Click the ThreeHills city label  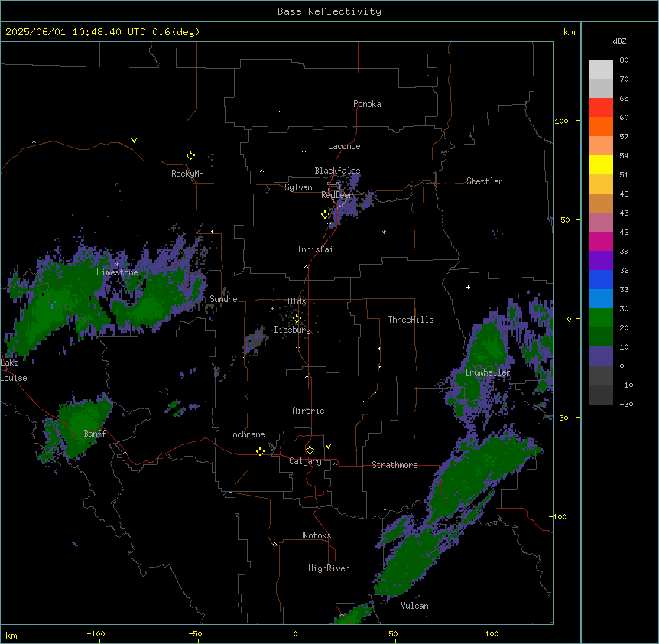[411, 320]
